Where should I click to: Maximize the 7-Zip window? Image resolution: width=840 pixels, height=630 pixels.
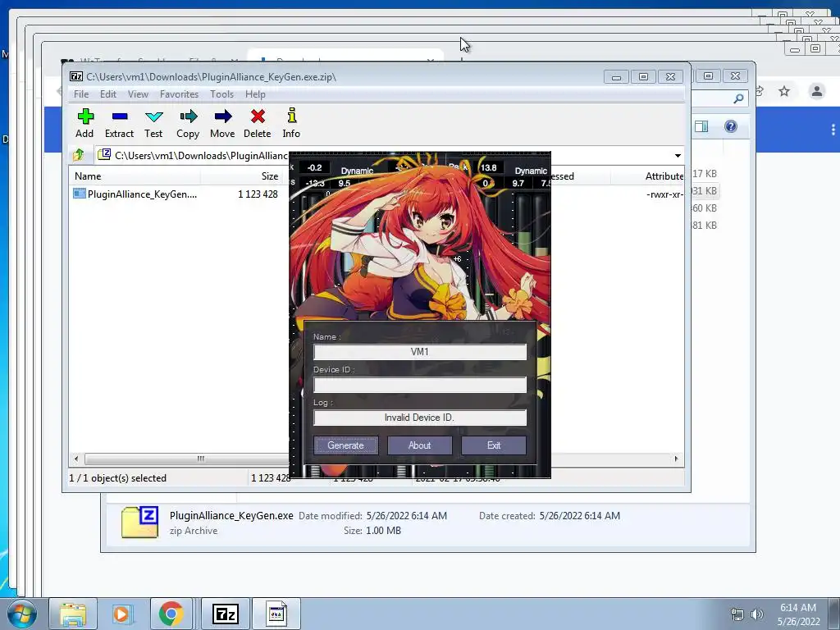[x=643, y=77]
